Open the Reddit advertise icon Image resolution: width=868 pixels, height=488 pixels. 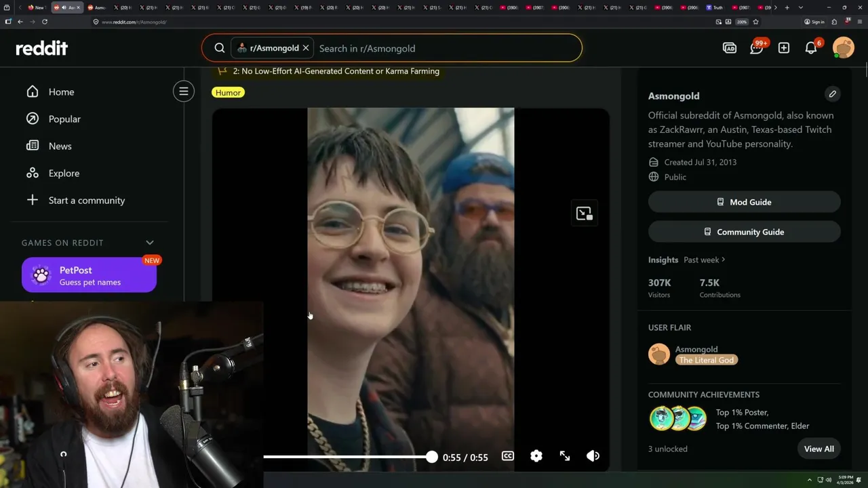(x=730, y=48)
